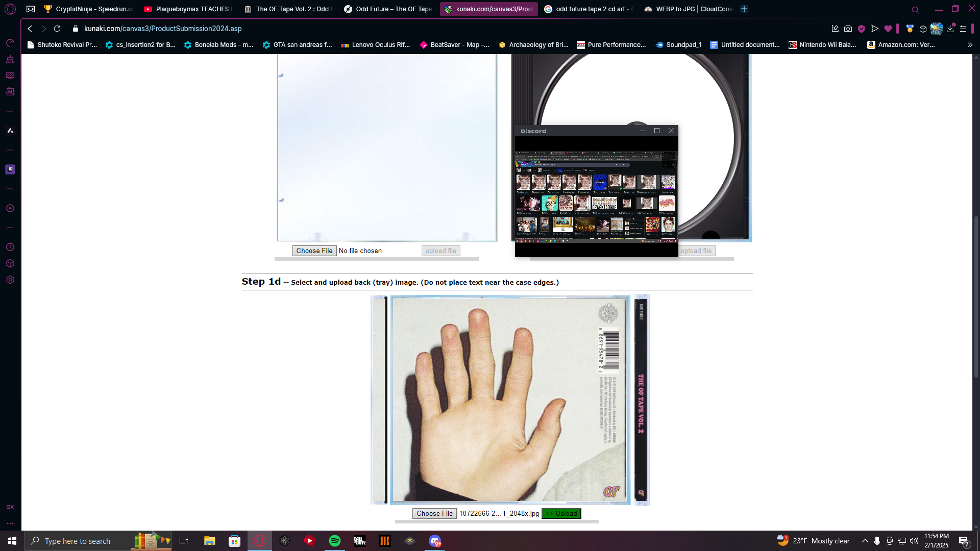Click the heart bookmark icon

point(888,29)
